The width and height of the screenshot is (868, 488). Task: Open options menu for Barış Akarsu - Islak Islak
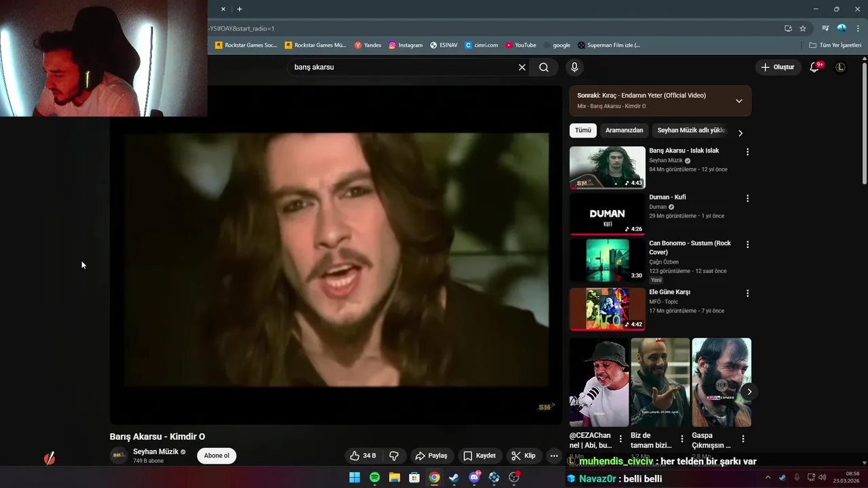[747, 152]
